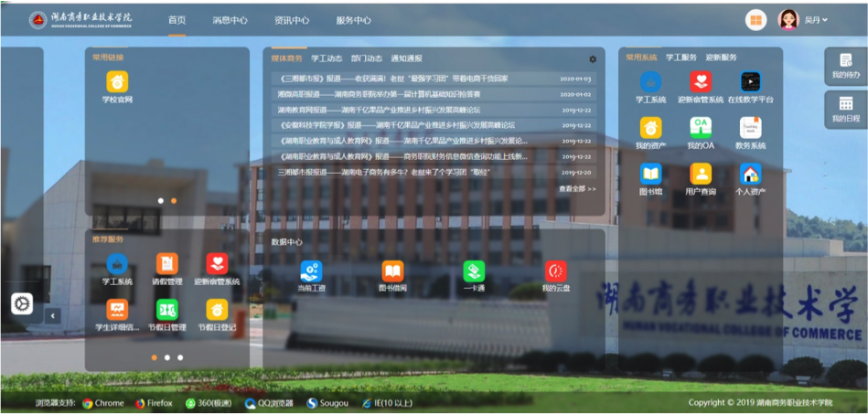Screen dimensions: 868x414
Task: Open 在线教学平台 in 常用系统 panel
Action: coord(750,82)
